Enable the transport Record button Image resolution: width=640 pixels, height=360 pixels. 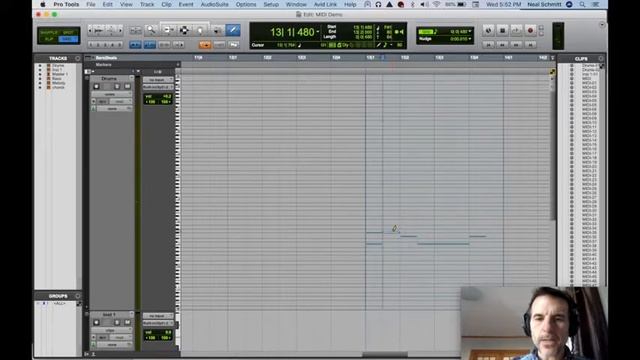[x=530, y=30]
